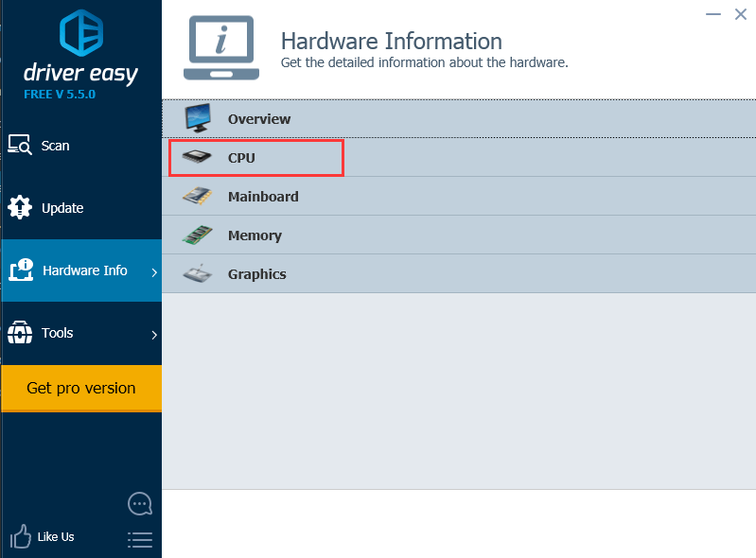Image resolution: width=756 pixels, height=558 pixels.
Task: Click the Driver Easy logo icon
Action: [81, 33]
